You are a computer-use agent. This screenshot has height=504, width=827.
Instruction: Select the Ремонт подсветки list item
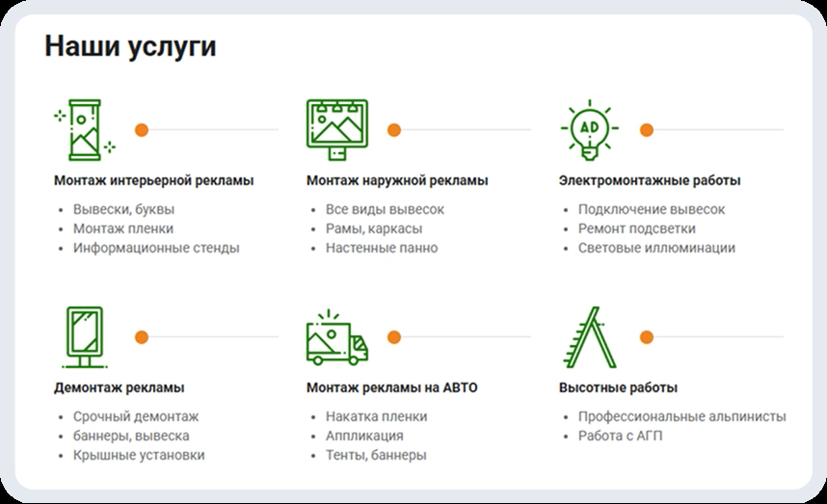[636, 228]
